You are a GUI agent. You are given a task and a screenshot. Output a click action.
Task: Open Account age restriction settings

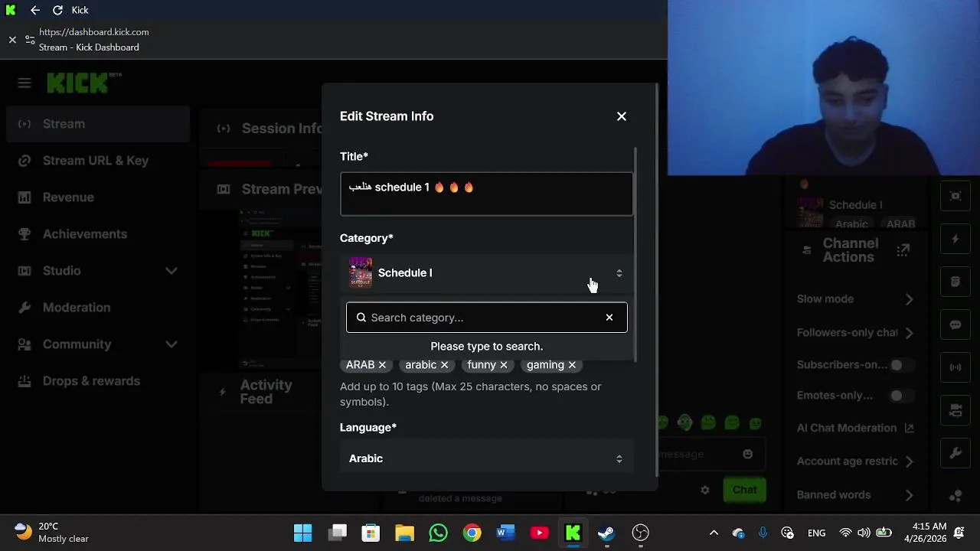pyautogui.click(x=855, y=461)
